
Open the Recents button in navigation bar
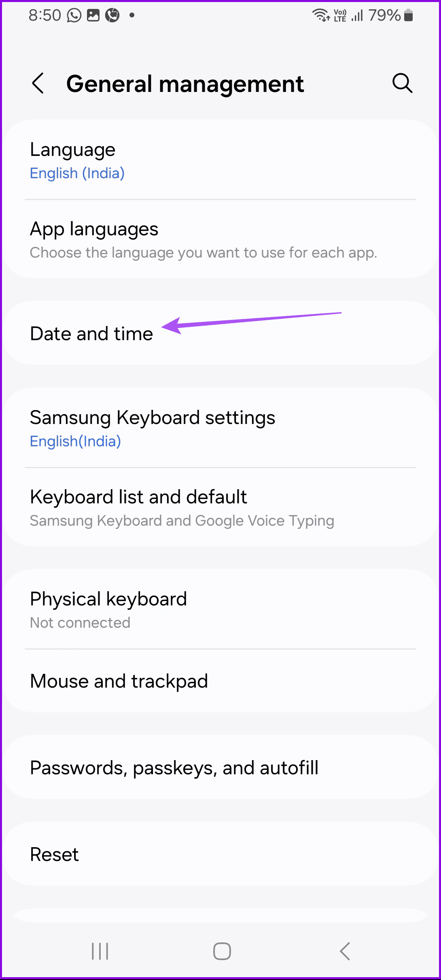(99, 951)
